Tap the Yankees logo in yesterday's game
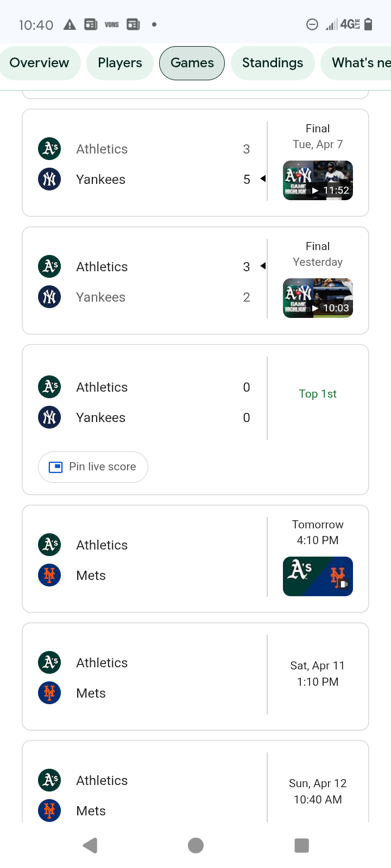 tap(49, 297)
